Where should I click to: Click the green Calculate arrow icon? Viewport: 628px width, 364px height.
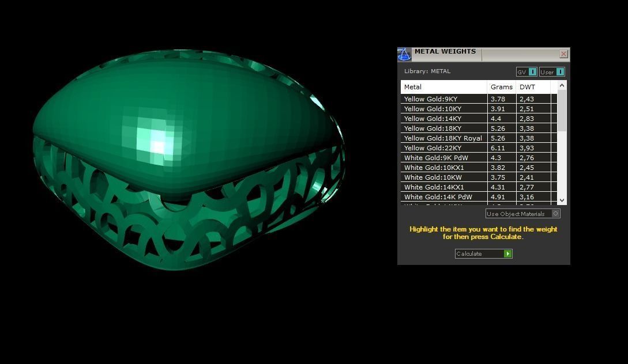(x=508, y=253)
